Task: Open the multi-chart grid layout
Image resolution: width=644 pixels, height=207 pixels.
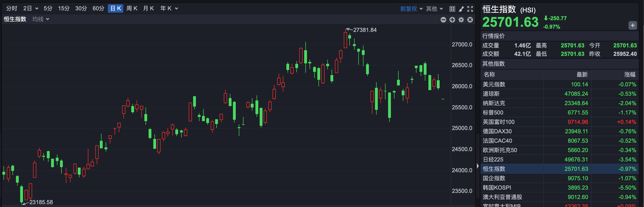Action: pos(452,9)
